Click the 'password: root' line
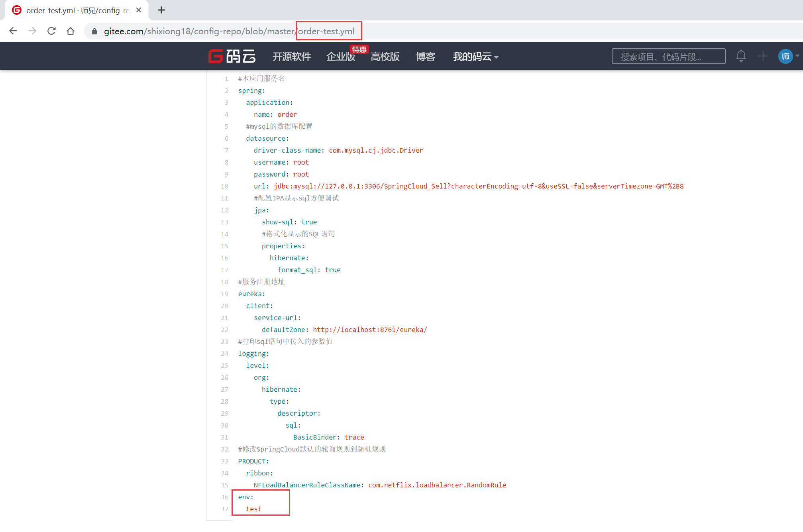Screen dimensions: 803x532 click(x=281, y=175)
